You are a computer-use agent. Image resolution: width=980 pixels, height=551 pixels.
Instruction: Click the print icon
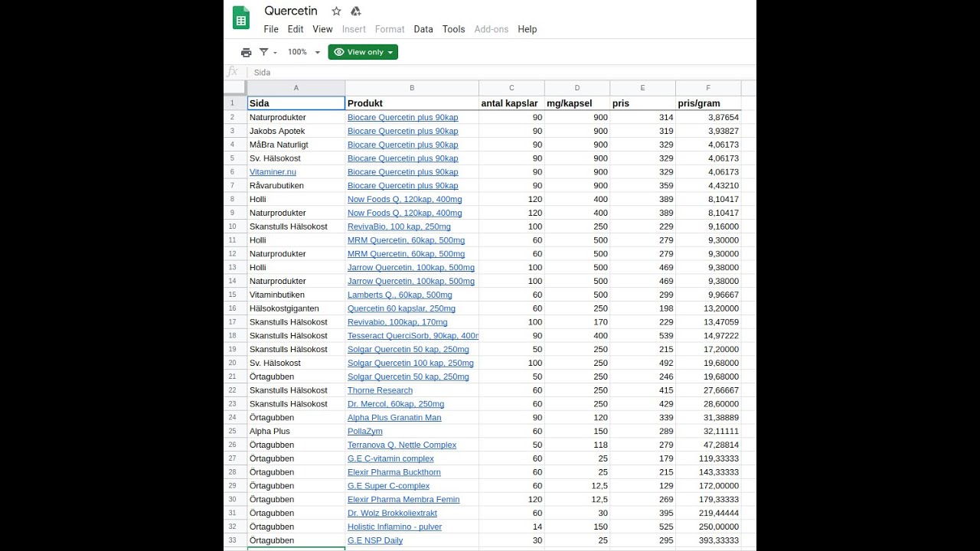246,52
